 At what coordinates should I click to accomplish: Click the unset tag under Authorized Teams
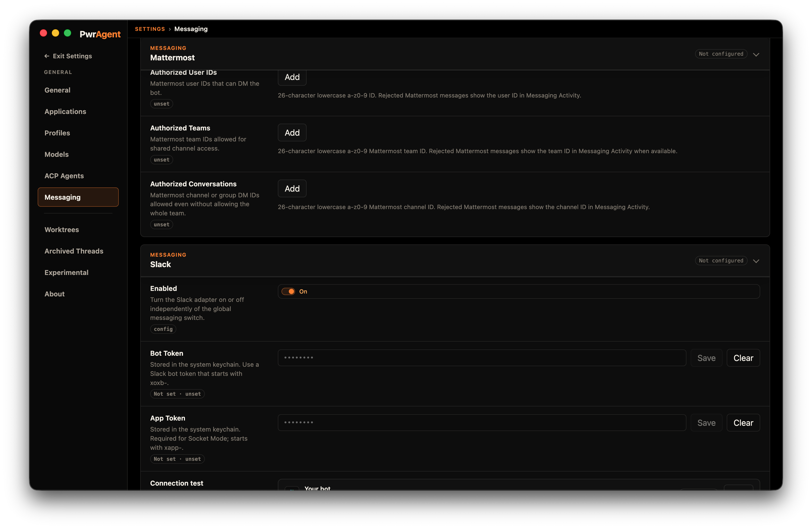[x=161, y=160]
